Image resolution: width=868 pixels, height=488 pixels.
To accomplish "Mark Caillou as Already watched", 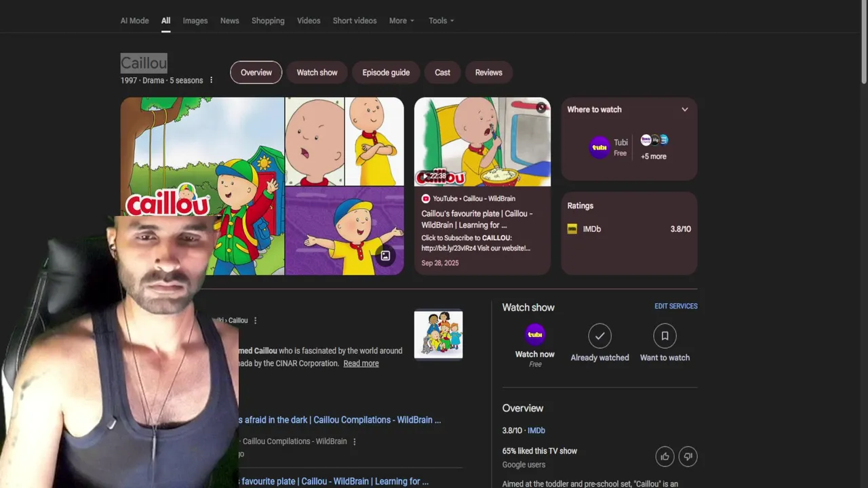I will click(x=599, y=343).
